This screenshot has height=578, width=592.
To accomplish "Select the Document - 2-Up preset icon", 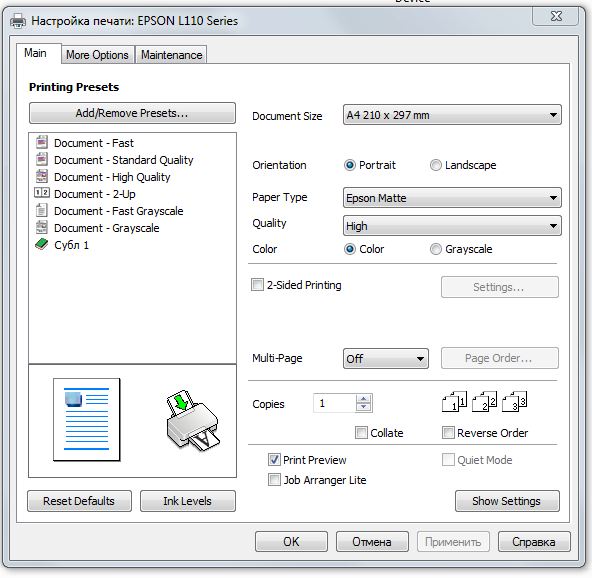I will point(42,193).
